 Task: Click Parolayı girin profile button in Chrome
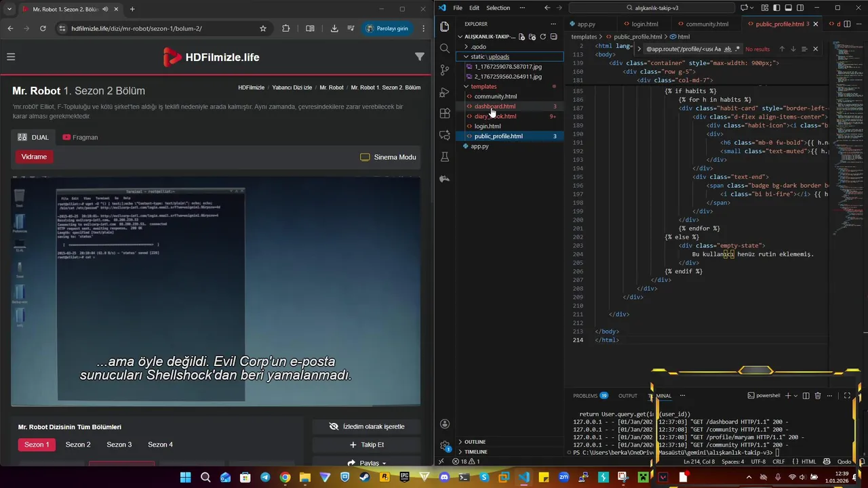click(388, 28)
